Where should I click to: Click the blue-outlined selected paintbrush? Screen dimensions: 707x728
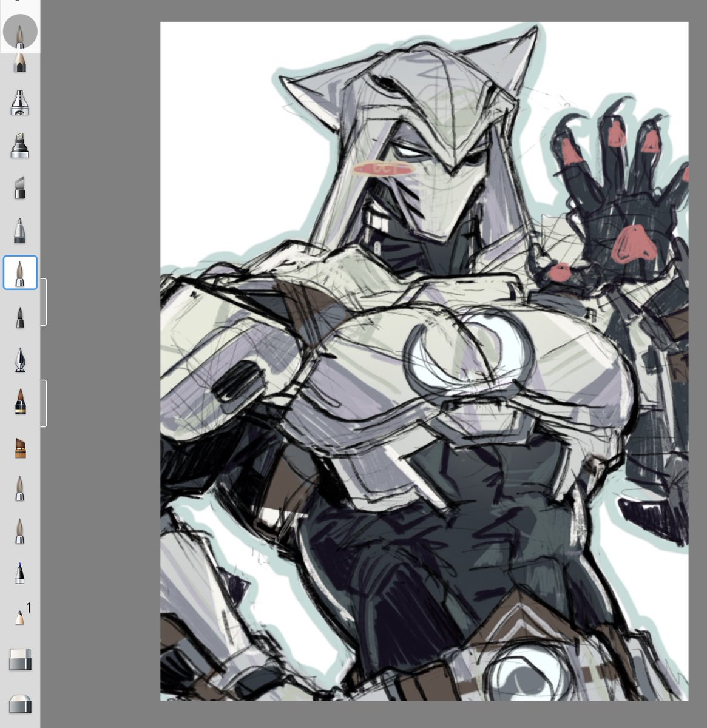[x=20, y=272]
